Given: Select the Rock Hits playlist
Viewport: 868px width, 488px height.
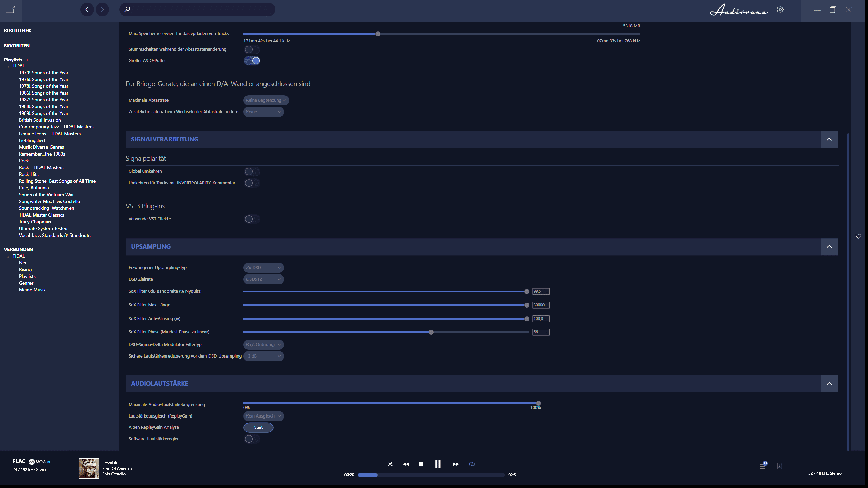Looking at the screenshot, I should click(x=29, y=174).
